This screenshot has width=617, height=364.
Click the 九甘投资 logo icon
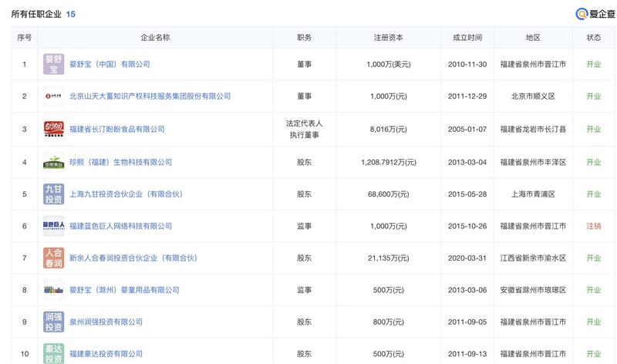coord(53,194)
